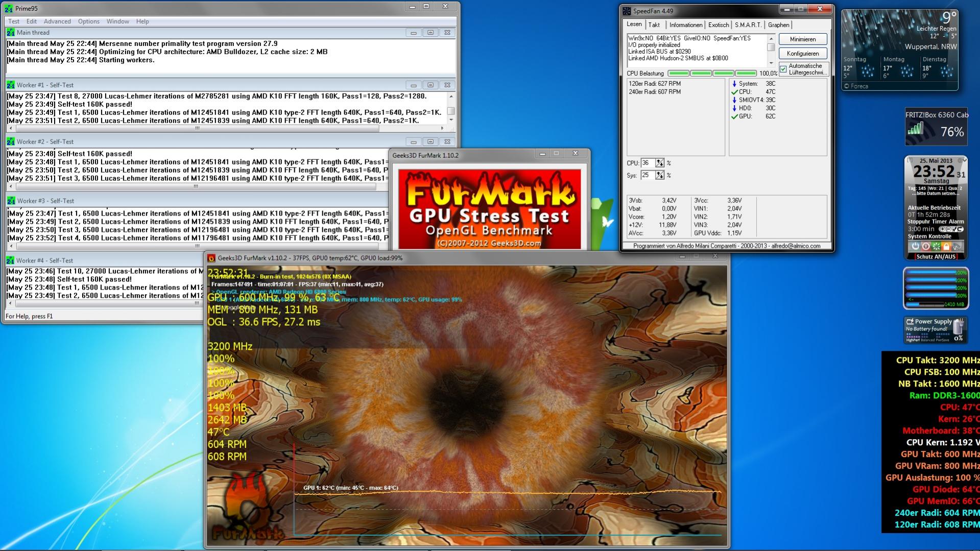Click the Konfigurieren button in SpeedFan

pyautogui.click(x=803, y=54)
